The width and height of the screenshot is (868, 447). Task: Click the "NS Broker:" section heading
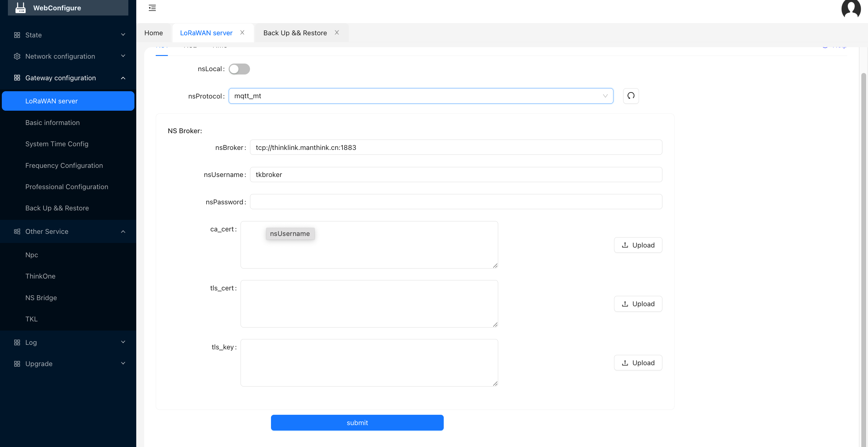(x=185, y=131)
